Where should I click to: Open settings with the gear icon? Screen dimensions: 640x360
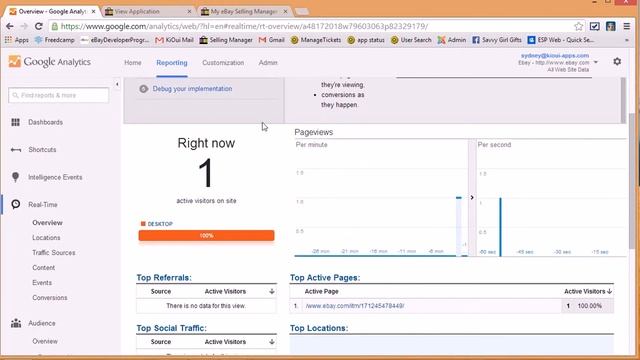point(617,62)
